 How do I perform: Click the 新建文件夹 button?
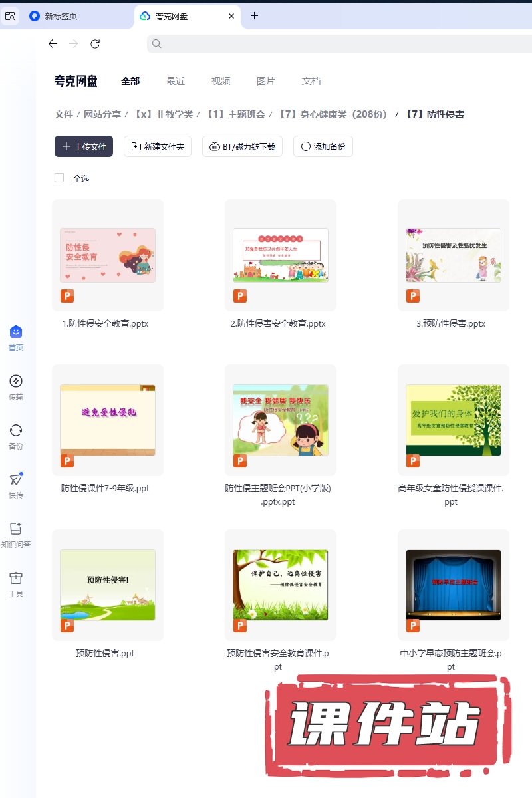pyautogui.click(x=158, y=146)
